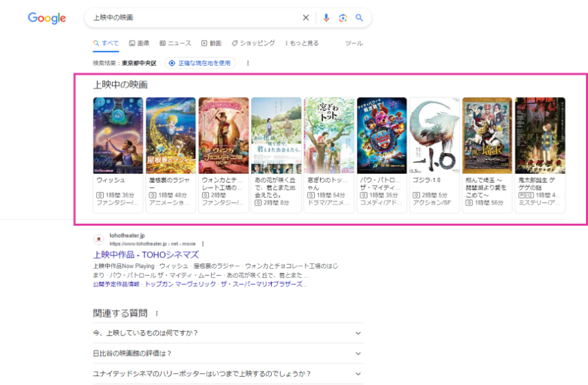The width and height of the screenshot is (588, 385).
Task: Click the ウィッシュ title text
Action: (111, 180)
